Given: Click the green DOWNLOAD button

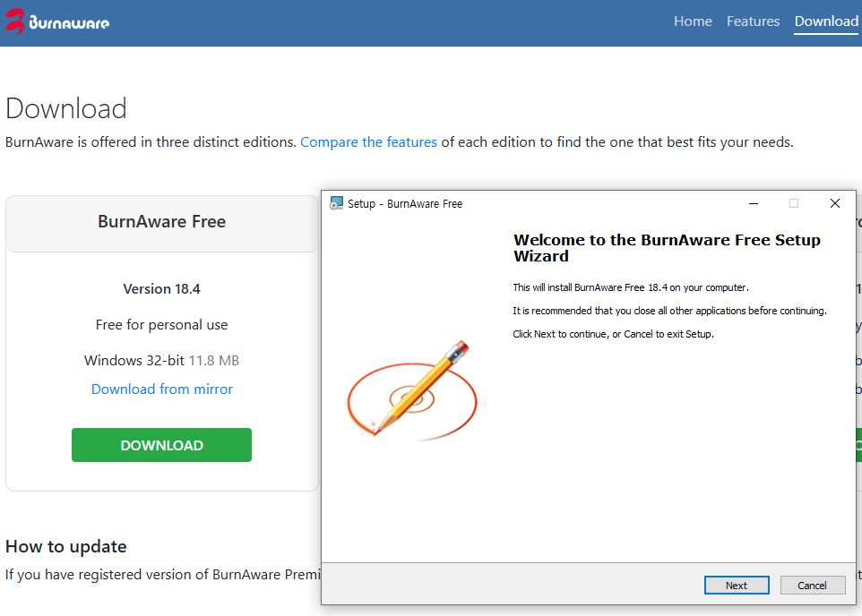Looking at the screenshot, I should click(x=161, y=445).
